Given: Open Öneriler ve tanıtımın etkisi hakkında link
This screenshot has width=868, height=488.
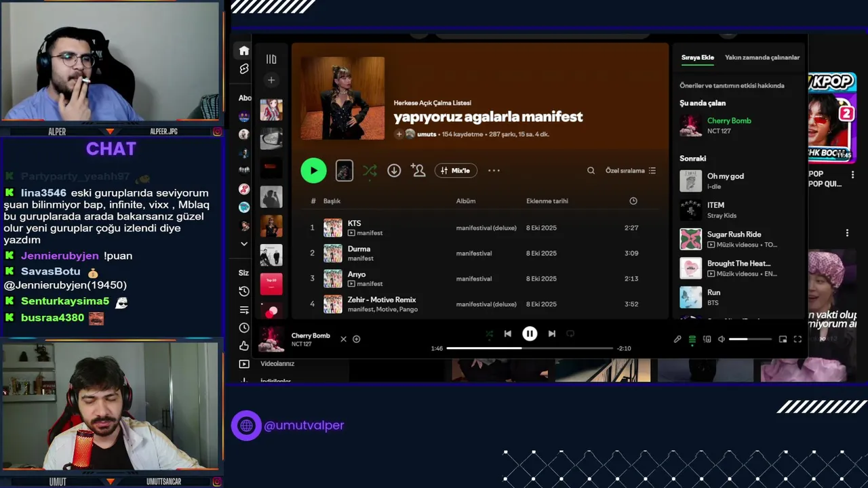Looking at the screenshot, I should pos(732,85).
